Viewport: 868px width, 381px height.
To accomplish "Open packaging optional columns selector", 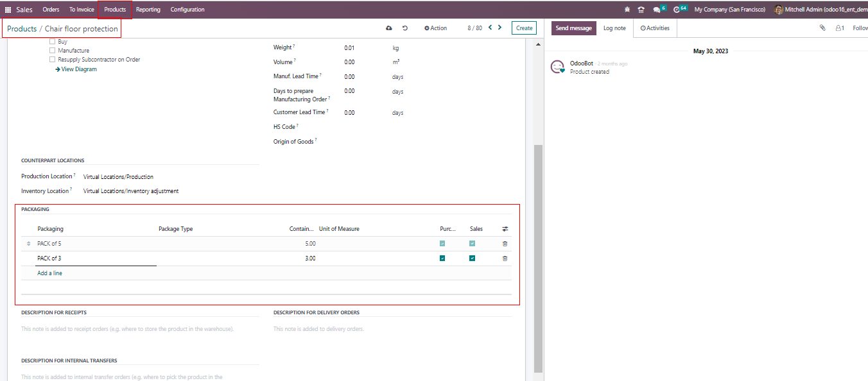I will point(505,229).
